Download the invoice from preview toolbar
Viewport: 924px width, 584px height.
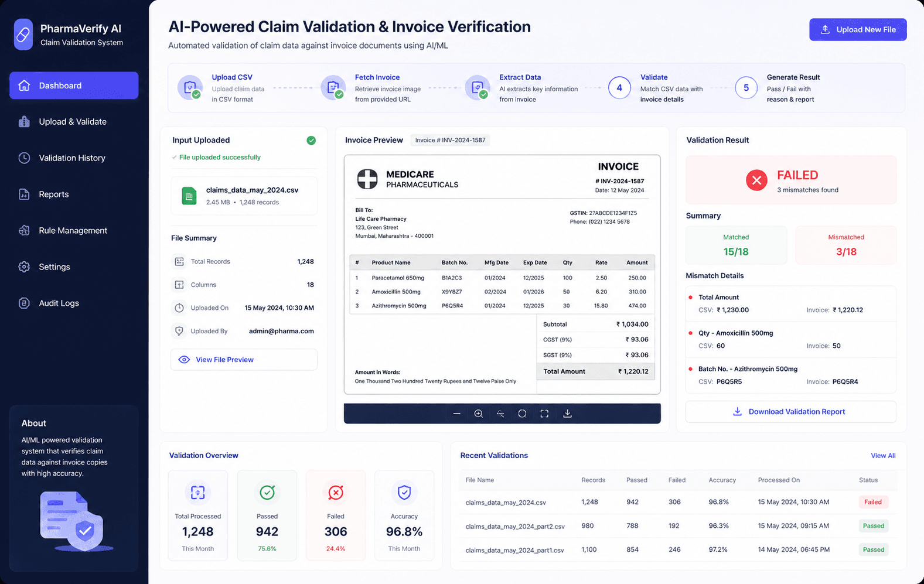pos(567,414)
